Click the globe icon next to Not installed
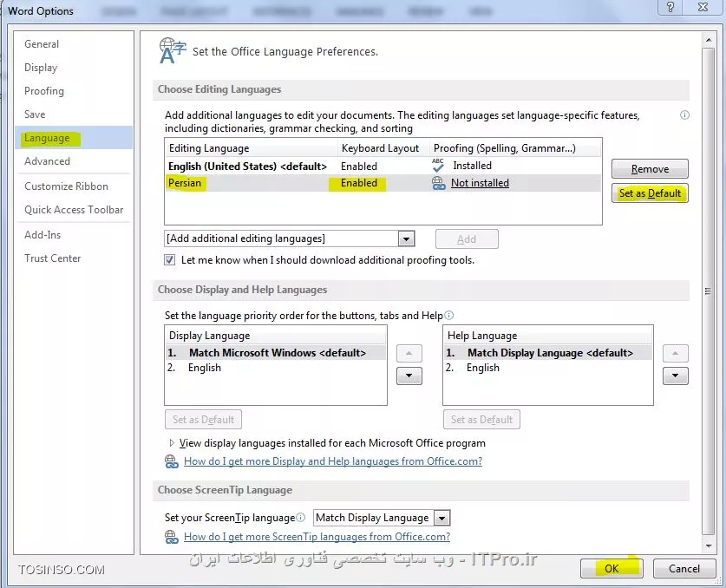726x588 pixels. coord(438,183)
